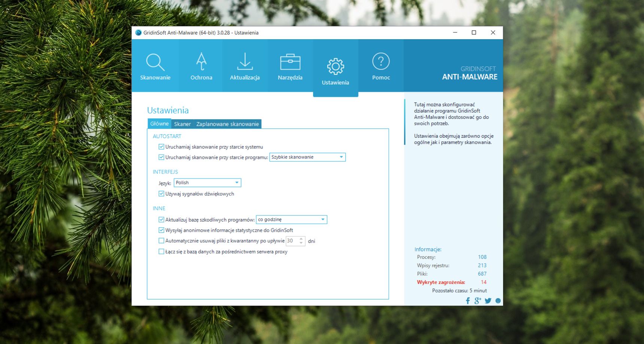
Task: Click the Facebook share icon
Action: pyautogui.click(x=468, y=301)
